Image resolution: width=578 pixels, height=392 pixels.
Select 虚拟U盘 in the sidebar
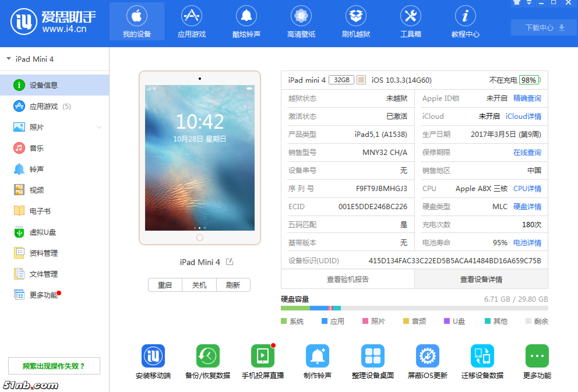click(x=43, y=232)
